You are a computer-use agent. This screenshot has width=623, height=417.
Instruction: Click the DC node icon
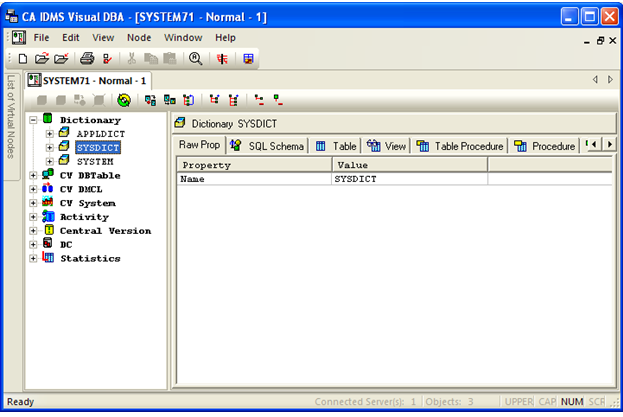[48, 243]
